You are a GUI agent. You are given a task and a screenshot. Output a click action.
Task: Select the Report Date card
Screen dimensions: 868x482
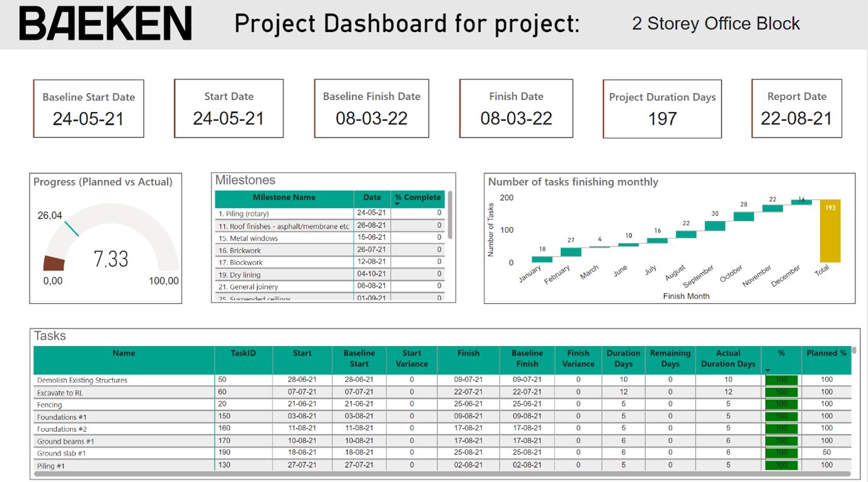pyautogui.click(x=796, y=108)
